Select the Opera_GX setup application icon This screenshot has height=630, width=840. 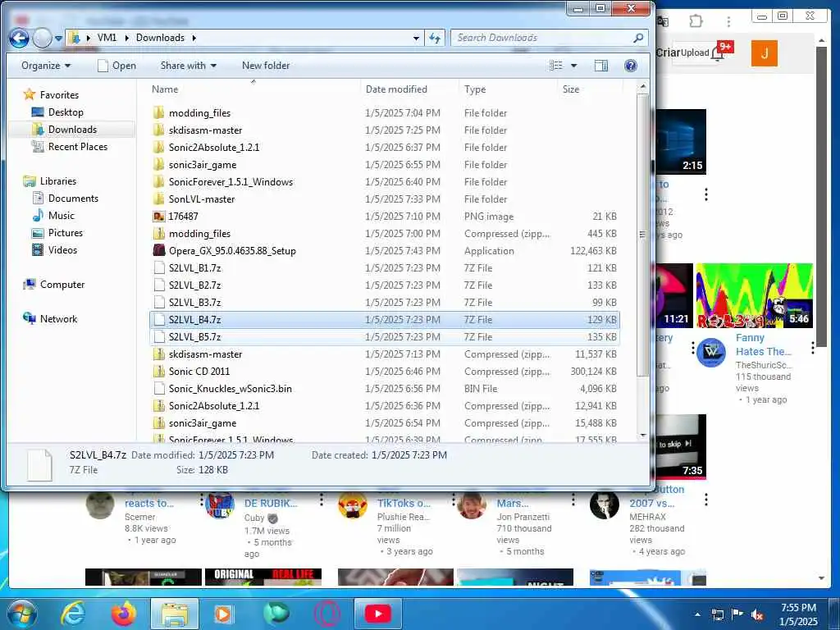click(x=158, y=251)
